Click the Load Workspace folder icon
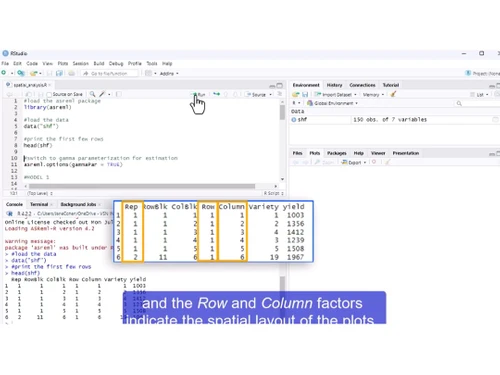Screen dimensions: 500x375 [296, 95]
